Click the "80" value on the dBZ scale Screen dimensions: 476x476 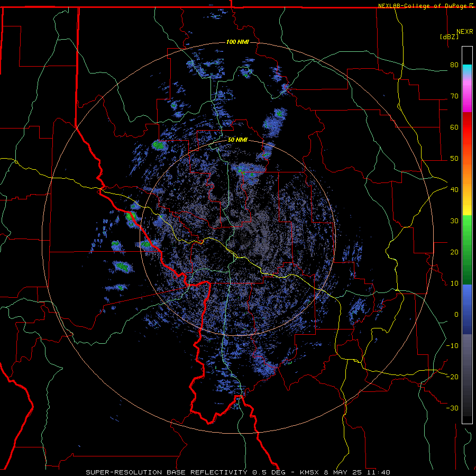(454, 65)
